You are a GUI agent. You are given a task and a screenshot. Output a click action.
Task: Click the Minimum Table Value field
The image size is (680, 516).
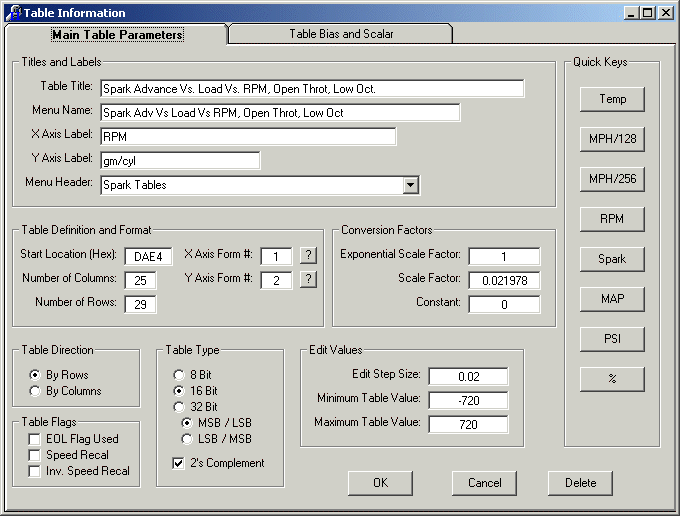(468, 400)
